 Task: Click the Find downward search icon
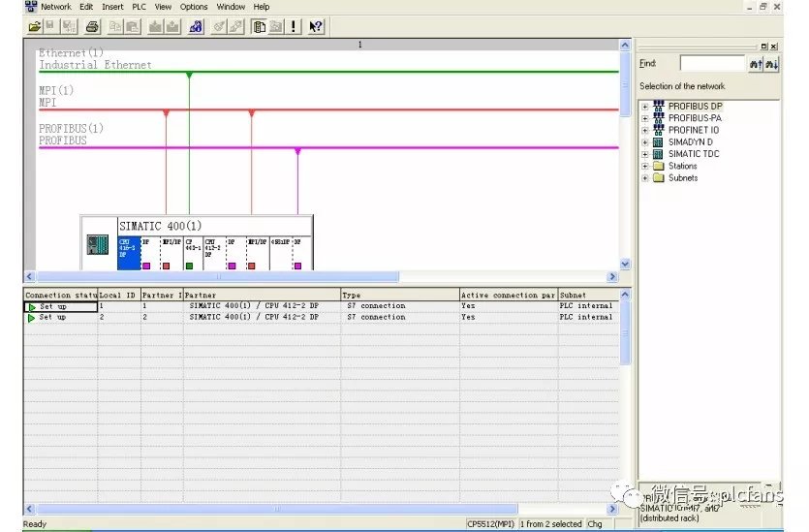771,64
